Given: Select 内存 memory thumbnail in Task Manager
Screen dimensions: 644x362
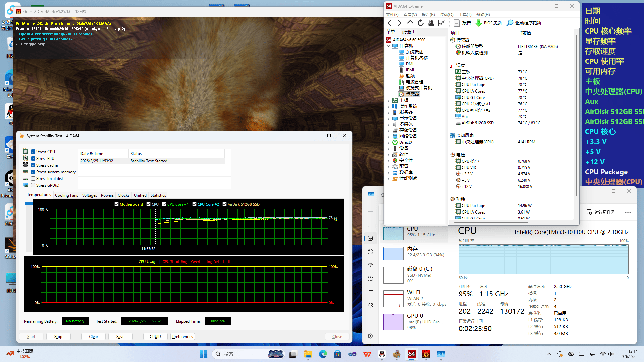Looking at the screenshot, I should pyautogui.click(x=393, y=253).
